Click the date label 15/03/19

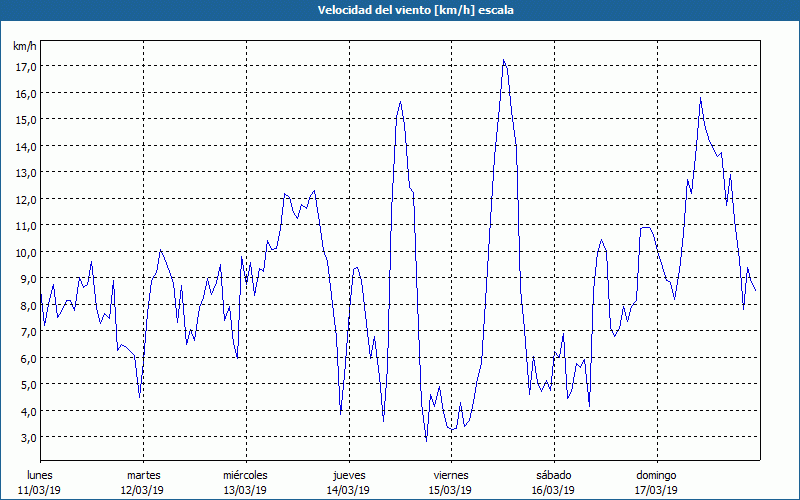click(x=451, y=490)
